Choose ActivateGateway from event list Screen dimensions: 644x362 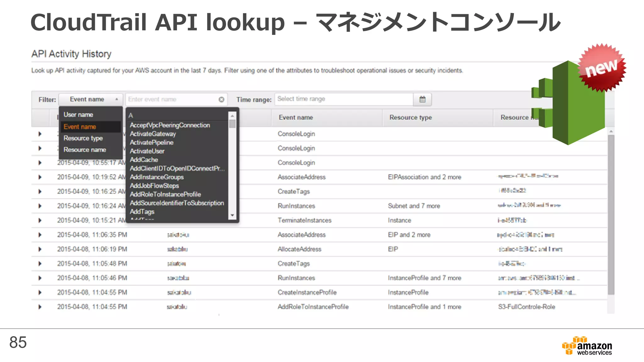tap(153, 134)
